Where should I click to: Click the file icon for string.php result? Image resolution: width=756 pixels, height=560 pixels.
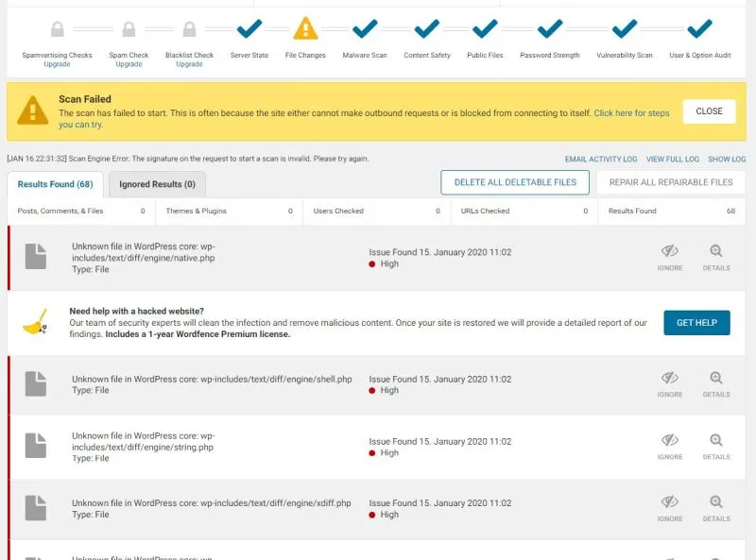36,446
